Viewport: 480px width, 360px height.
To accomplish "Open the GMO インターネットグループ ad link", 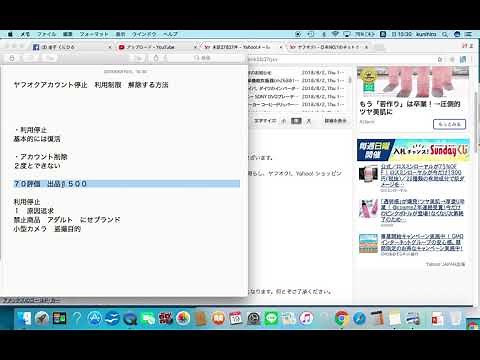I will point(422,243).
